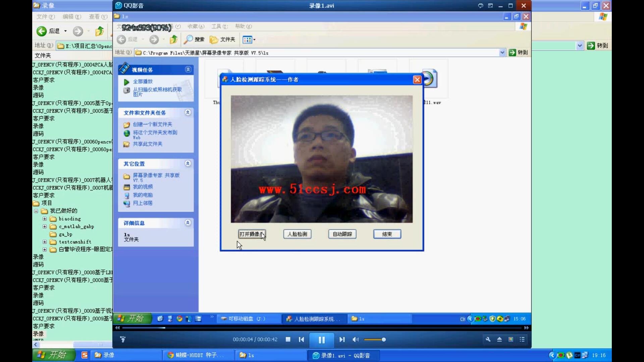This screenshot has width=644, height=362.
Task: Open the 查看(V) menu in 录像 window
Action: 98,17
